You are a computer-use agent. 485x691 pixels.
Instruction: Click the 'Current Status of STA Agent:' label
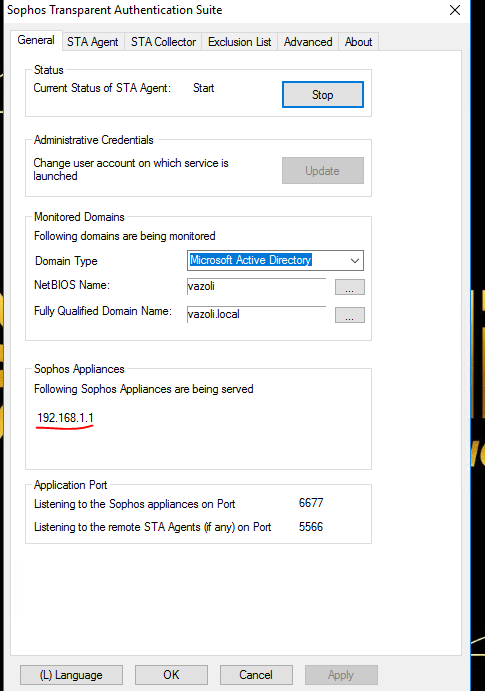pyautogui.click(x=102, y=88)
